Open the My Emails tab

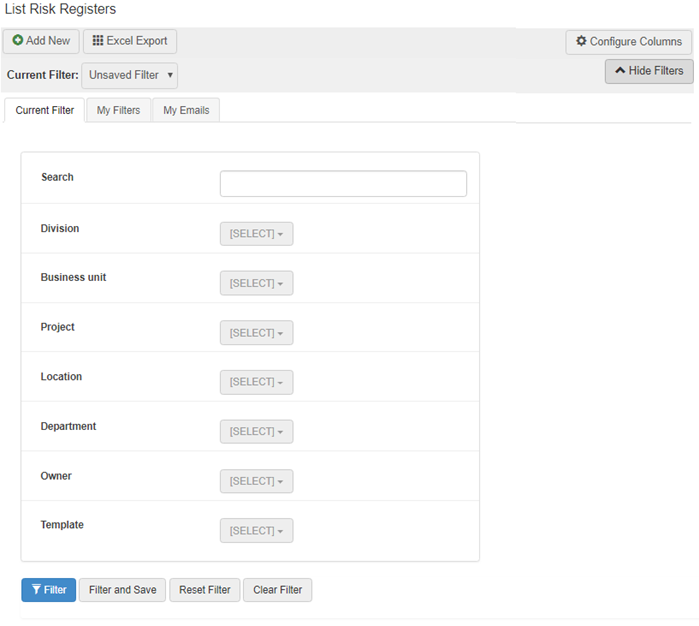pos(186,110)
